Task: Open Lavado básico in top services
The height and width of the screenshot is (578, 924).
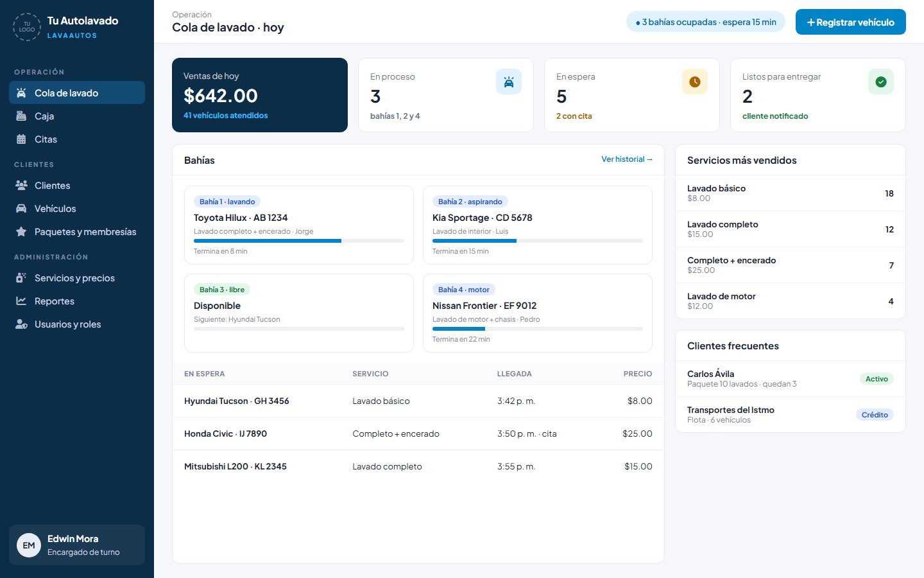Action: pos(791,193)
